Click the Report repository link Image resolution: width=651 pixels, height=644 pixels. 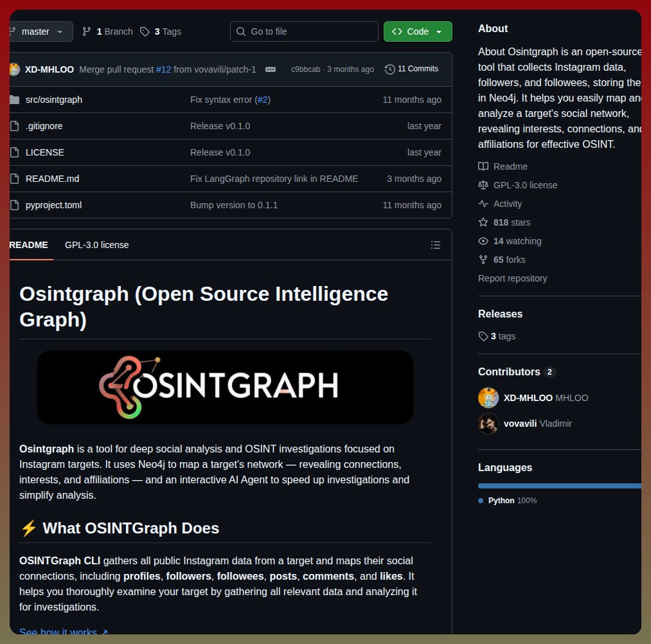(x=512, y=278)
